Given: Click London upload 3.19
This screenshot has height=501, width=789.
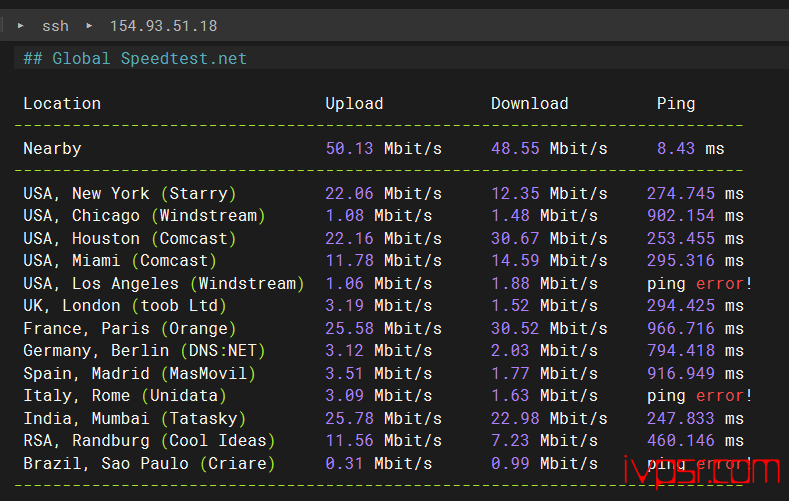Looking at the screenshot, I should point(345,305).
